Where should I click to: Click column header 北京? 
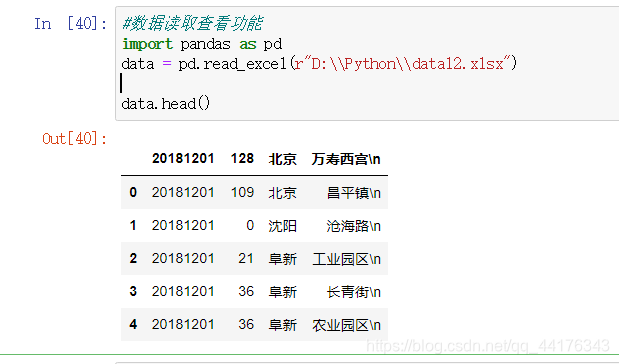282,159
